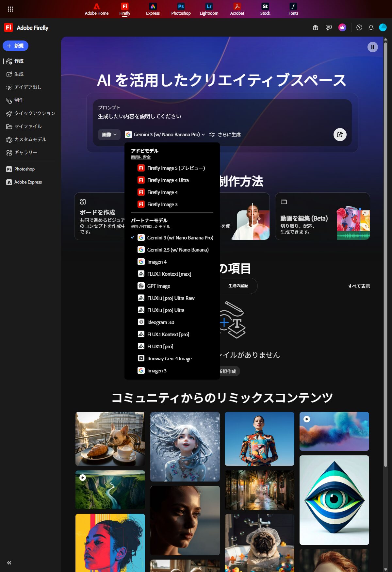Click the page vertical scrollbar
This screenshot has width=392, height=572.
pos(386,255)
